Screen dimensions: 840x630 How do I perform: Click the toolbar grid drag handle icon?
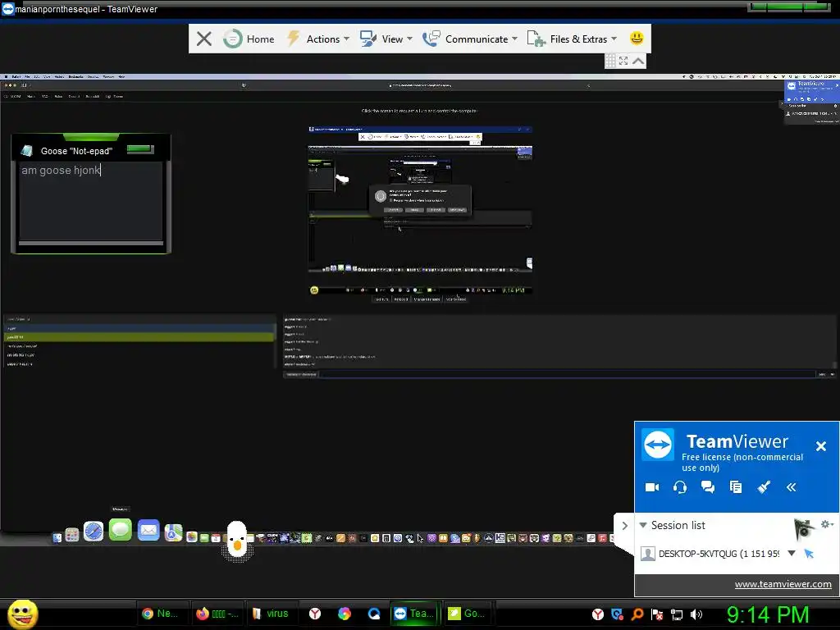point(610,61)
